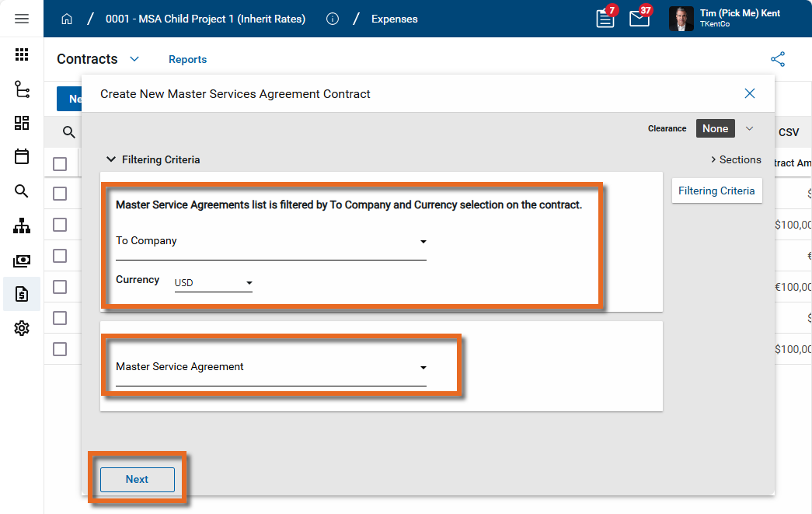Toggle the select-all checkbox in table header
The width and height of the screenshot is (812, 514).
click(x=60, y=164)
